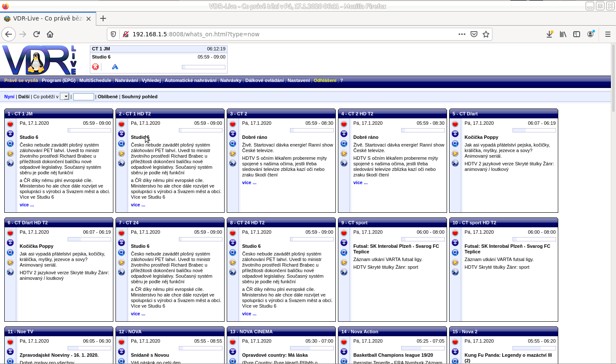Select the 'Další' view link
616x364 pixels.
(24, 97)
